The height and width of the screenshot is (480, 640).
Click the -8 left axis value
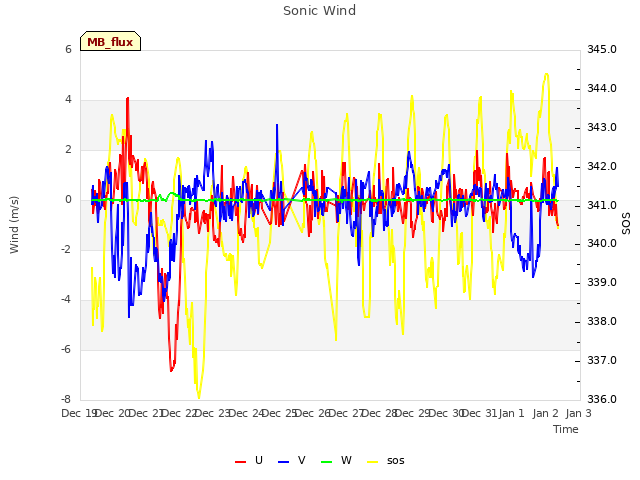click(66, 399)
